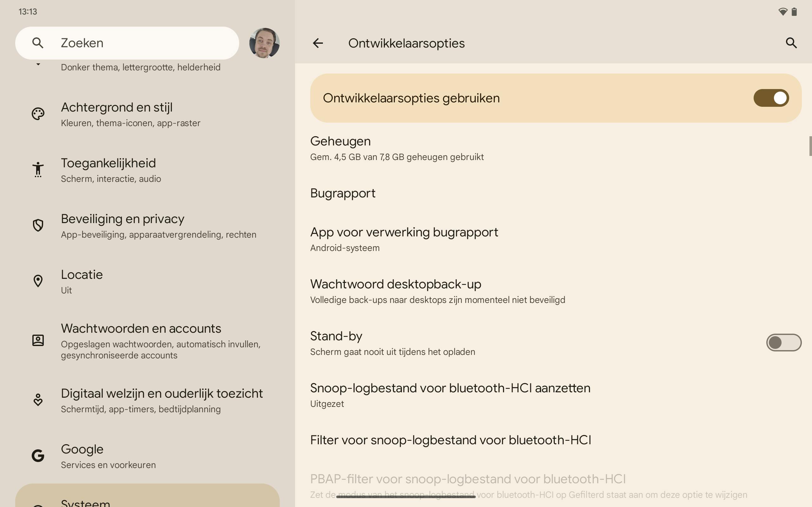Click the shield icon for Beveiliging en privacy
Screen dimensions: 812x507
tap(38, 225)
